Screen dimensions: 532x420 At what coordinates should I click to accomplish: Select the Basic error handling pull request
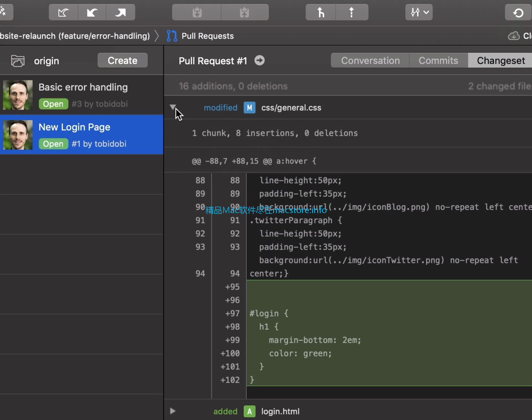click(x=82, y=95)
